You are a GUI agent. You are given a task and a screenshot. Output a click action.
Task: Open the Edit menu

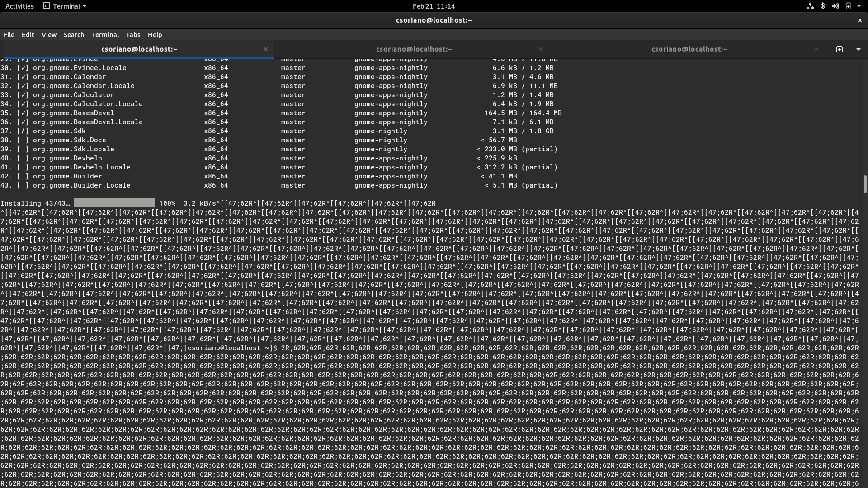(28, 35)
